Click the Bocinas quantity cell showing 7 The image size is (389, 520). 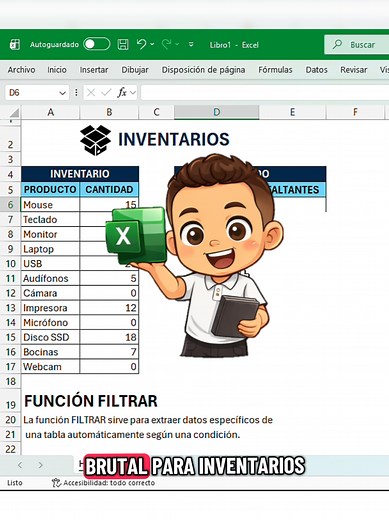pyautogui.click(x=109, y=352)
